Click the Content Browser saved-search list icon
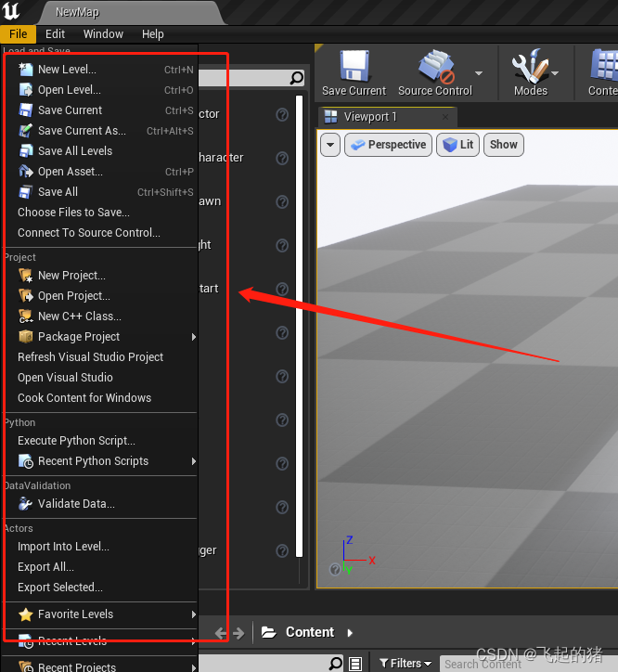Viewport: 618px width, 672px height. [x=355, y=664]
